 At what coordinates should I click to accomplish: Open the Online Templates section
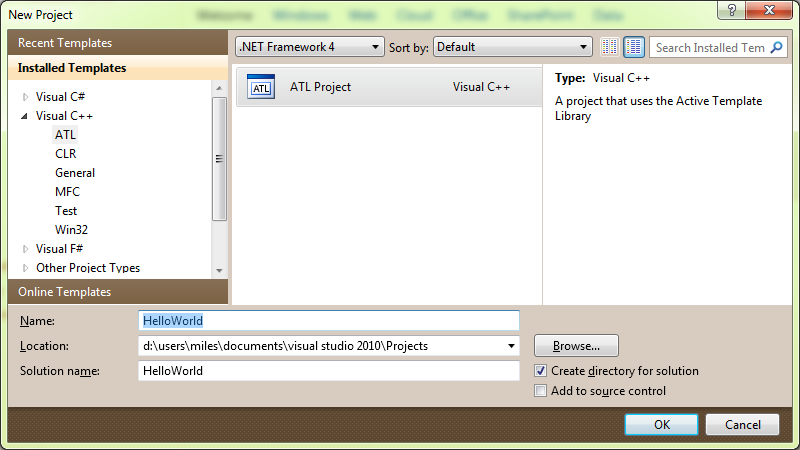click(118, 292)
